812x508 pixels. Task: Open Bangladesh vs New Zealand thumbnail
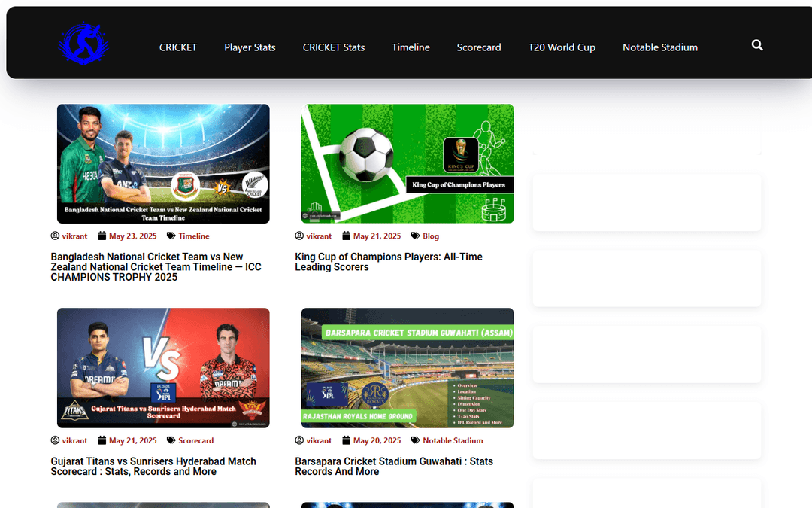click(x=163, y=164)
